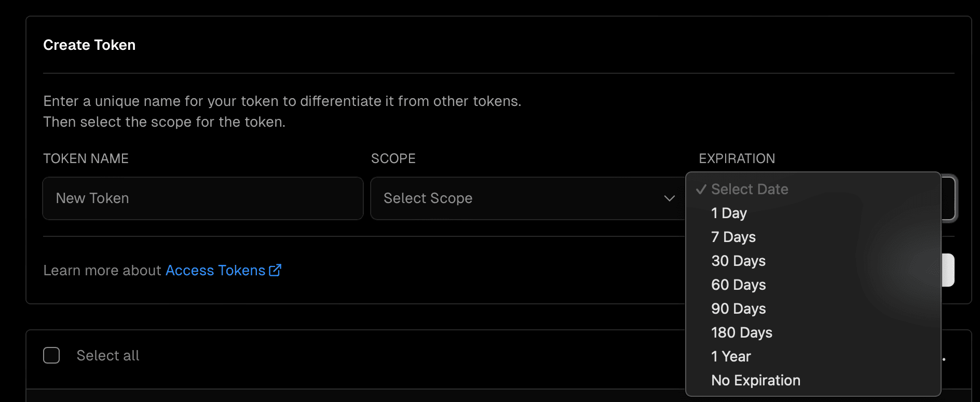Choose No Expiration from the list

pos(755,381)
